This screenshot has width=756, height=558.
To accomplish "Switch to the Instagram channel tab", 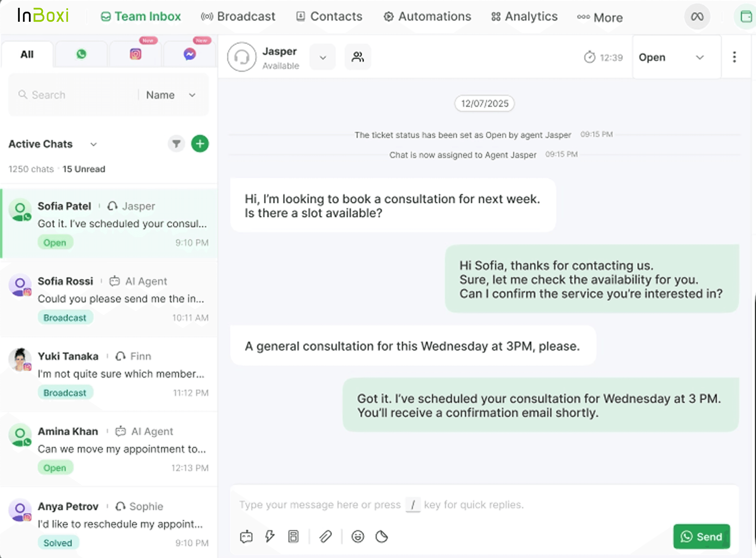I will point(135,54).
